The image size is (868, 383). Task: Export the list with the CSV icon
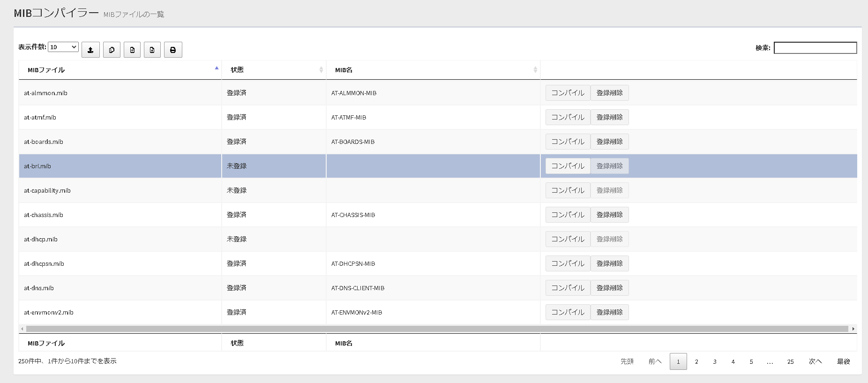(x=132, y=50)
